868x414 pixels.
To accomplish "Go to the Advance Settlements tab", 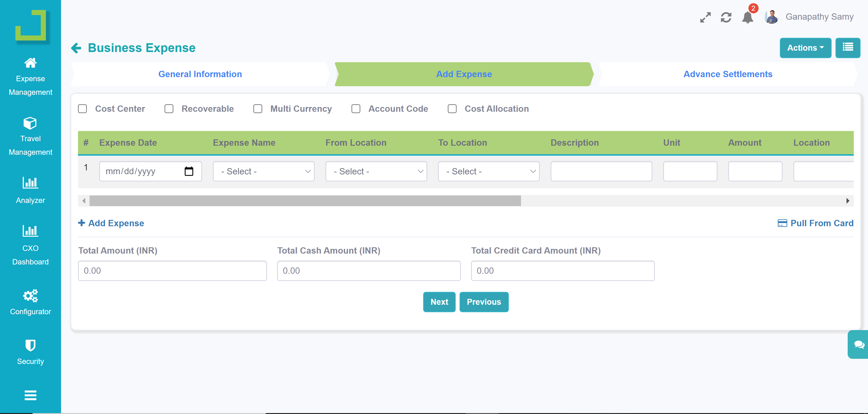I will pos(728,74).
